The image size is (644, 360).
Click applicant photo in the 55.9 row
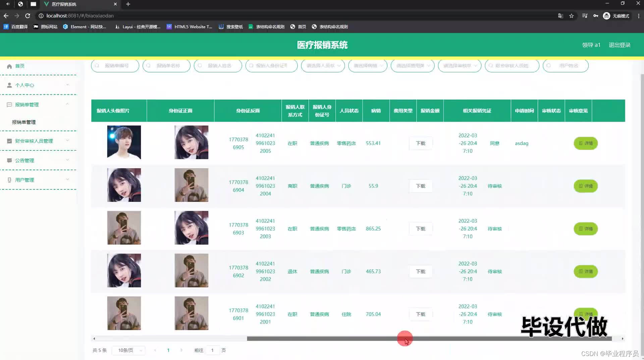[x=124, y=185]
